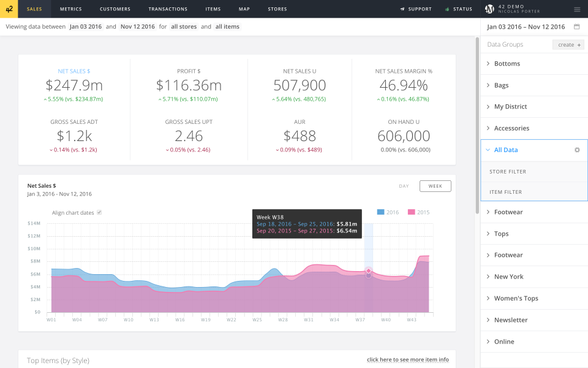Screen dimensions: 588x368
Task: Click the Support paper plane icon
Action: click(x=402, y=9)
